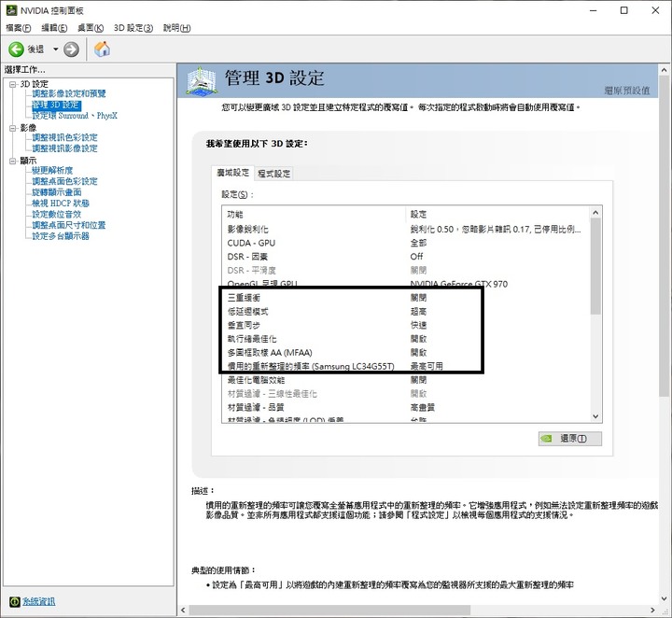
Task: Select 設定數位音效 in the tree
Action: click(57, 215)
